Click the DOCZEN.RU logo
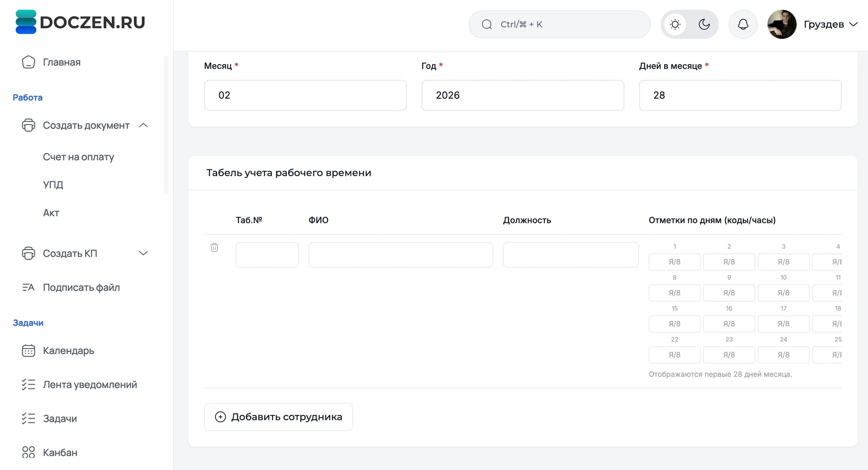 (80, 22)
